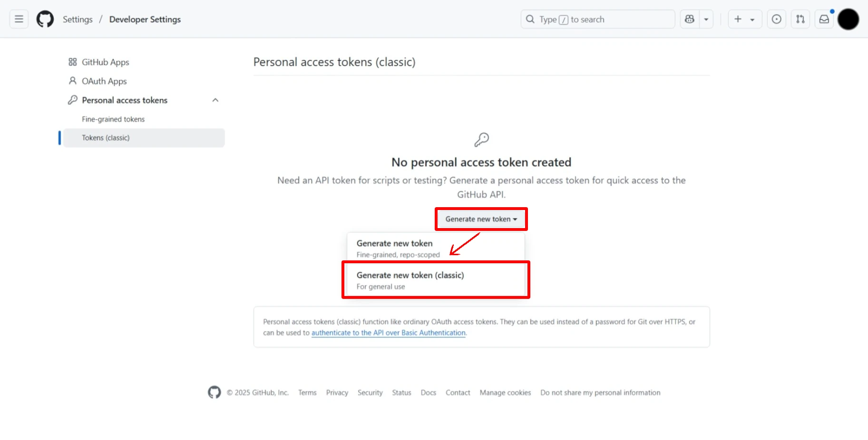Open the hamburger navigation menu
Viewport: 868px width, 440px height.
tap(19, 19)
